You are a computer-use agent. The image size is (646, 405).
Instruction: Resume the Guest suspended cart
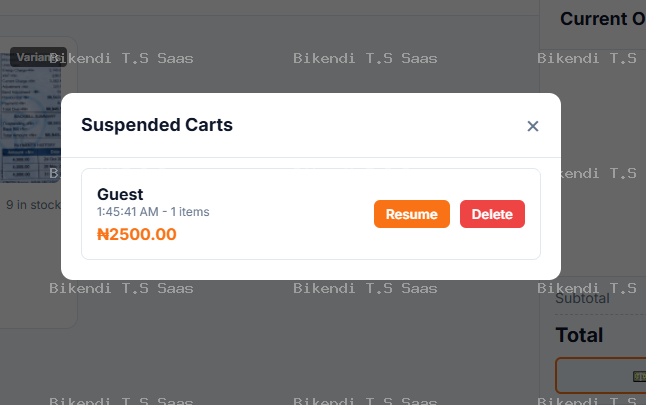[x=412, y=214]
